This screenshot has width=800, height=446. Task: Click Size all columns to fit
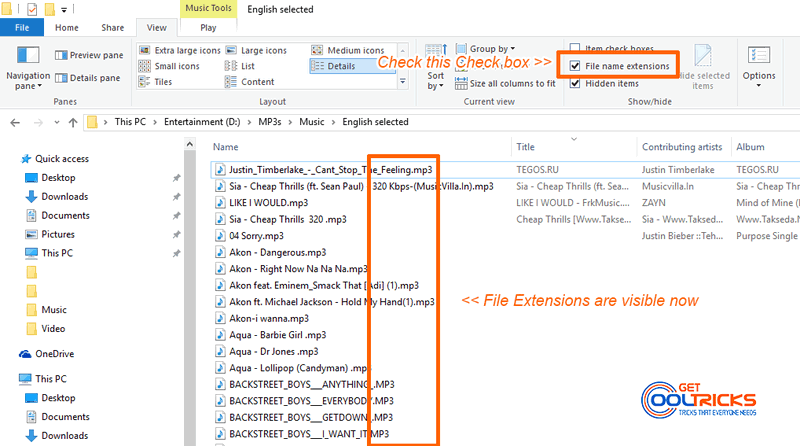click(505, 83)
